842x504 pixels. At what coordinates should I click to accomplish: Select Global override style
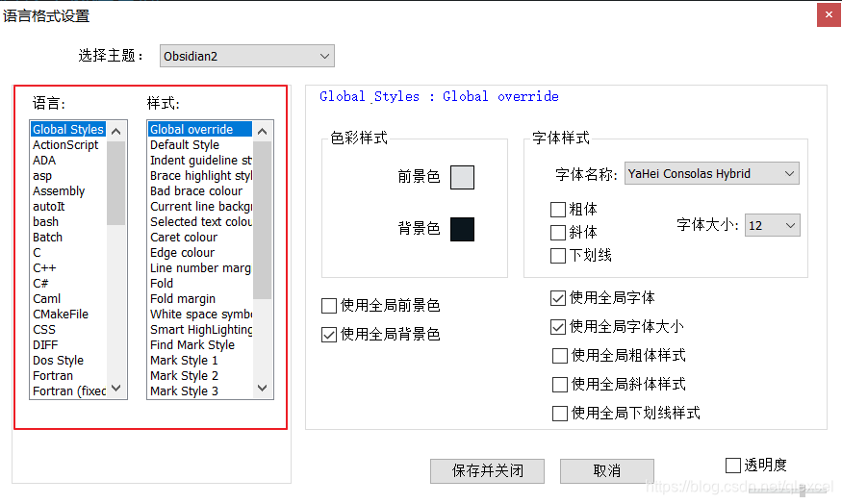pyautogui.click(x=200, y=129)
